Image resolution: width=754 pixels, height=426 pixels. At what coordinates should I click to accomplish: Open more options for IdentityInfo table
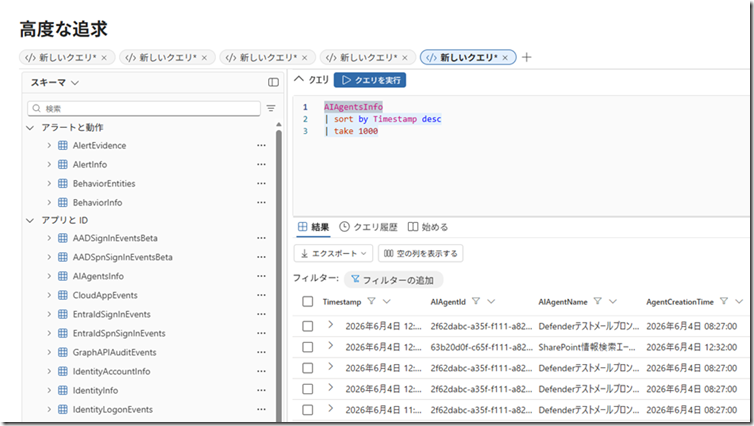[261, 390]
